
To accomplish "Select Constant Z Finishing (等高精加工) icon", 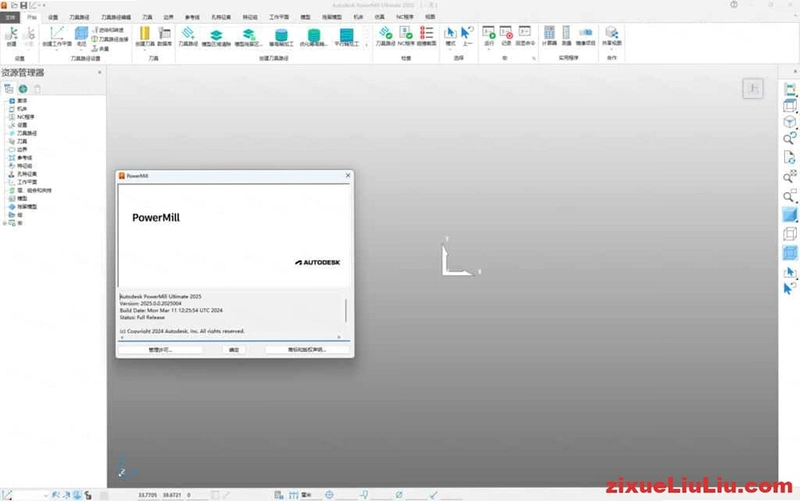I will point(281,35).
